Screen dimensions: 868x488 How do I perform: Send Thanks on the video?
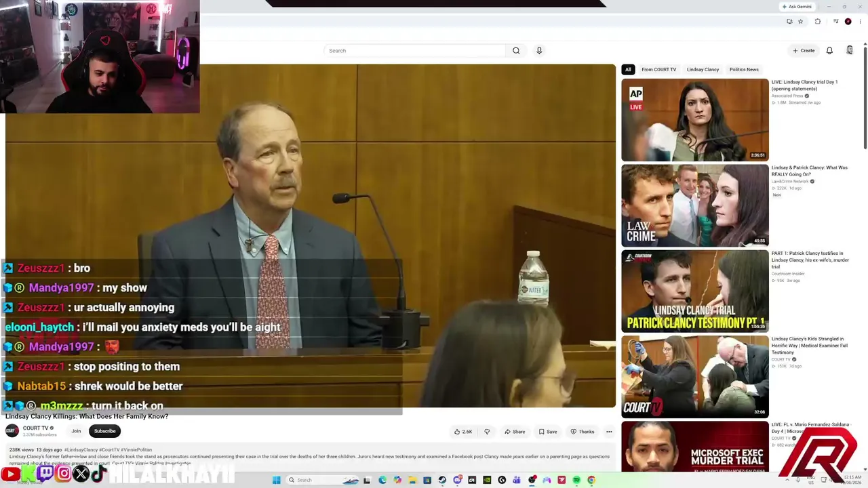pos(583,432)
